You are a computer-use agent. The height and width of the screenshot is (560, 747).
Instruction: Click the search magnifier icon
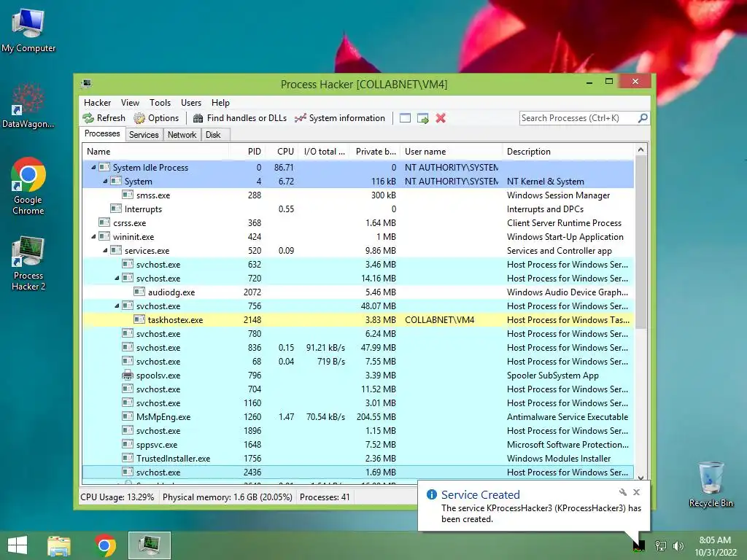[643, 117]
